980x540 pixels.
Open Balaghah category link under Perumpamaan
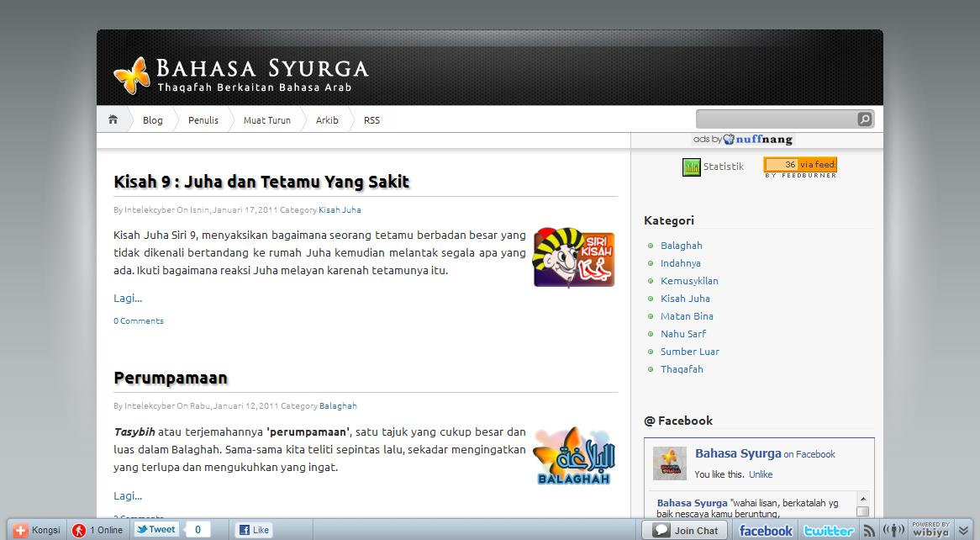338,405
